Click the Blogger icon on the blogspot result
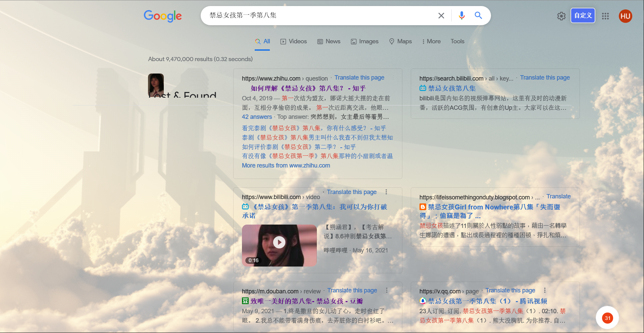The width and height of the screenshot is (644, 333). tap(423, 207)
